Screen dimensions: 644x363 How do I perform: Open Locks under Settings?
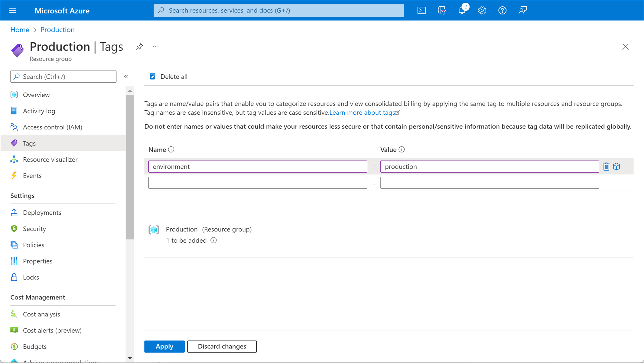click(x=63, y=277)
